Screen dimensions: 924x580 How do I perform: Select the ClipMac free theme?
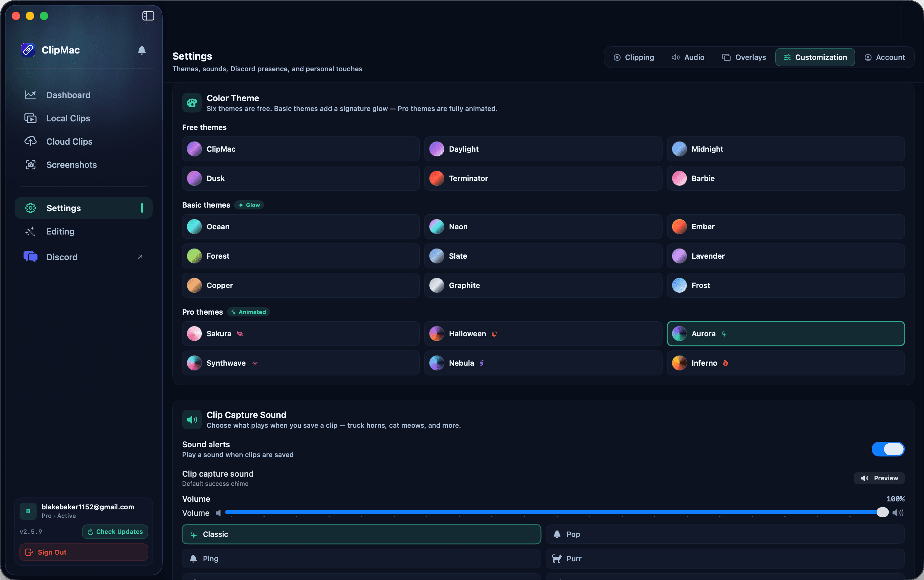pos(300,149)
